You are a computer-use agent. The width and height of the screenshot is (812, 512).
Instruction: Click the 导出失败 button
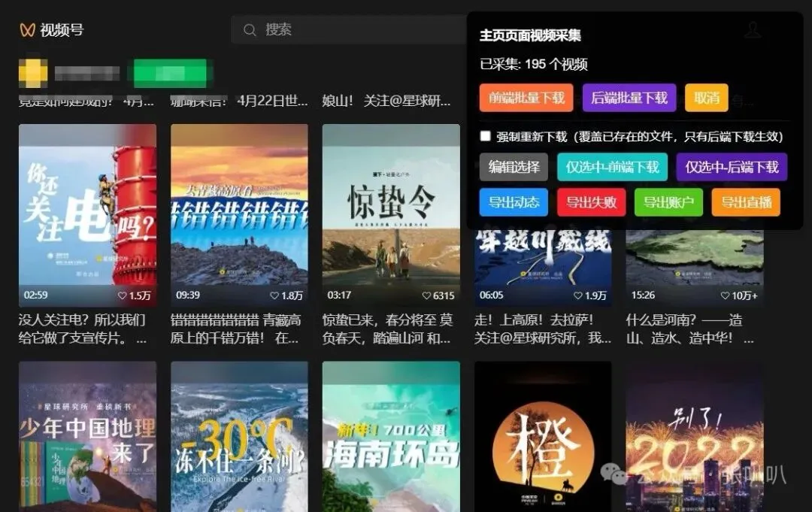592,202
